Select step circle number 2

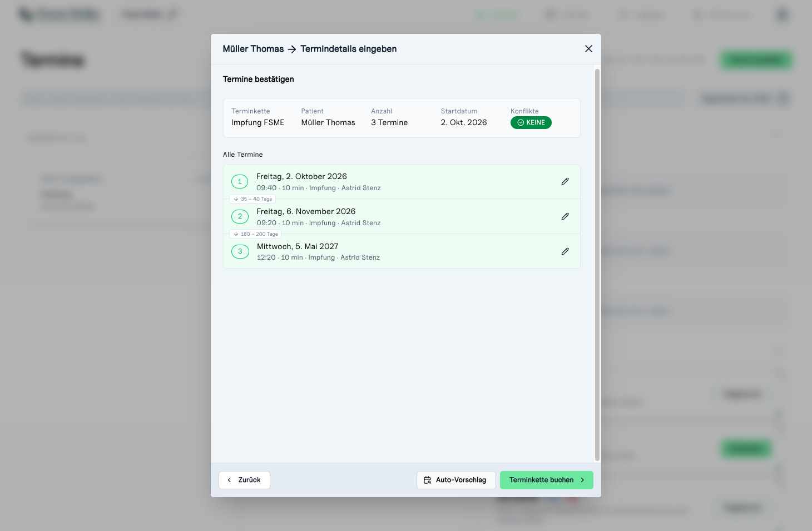(240, 216)
